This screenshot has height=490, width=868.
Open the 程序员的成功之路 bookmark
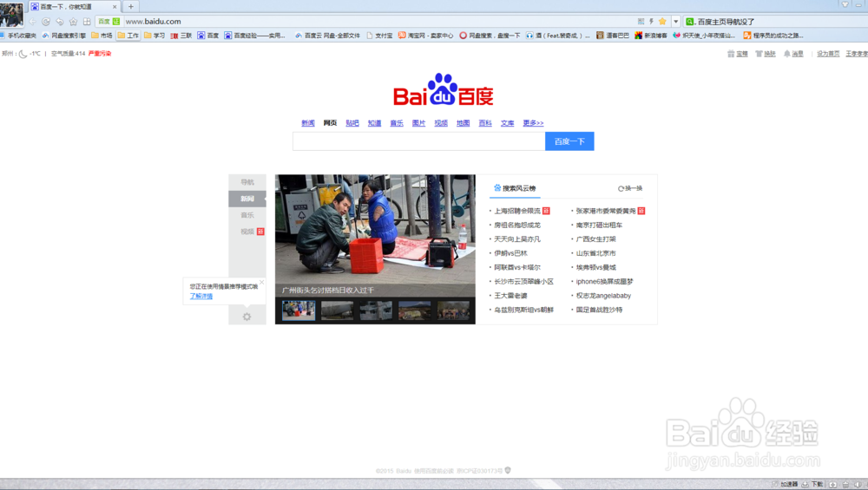[x=773, y=36]
